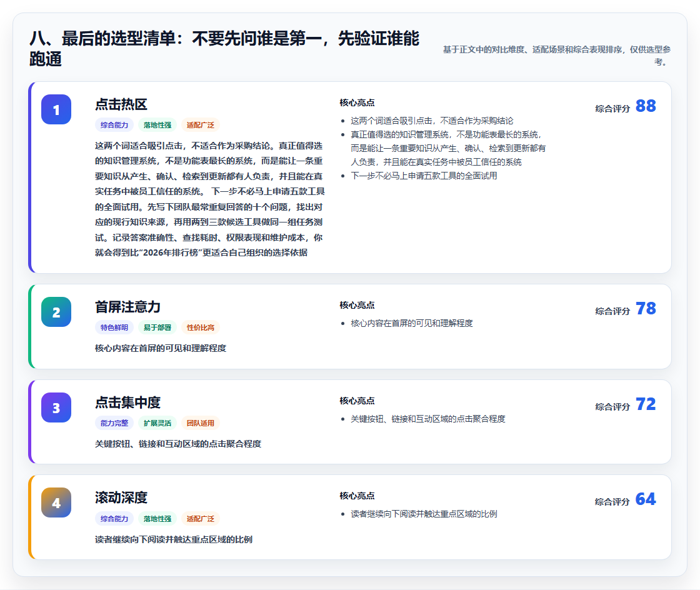Image resolution: width=700 pixels, height=590 pixels.
Task: Click the rank 2 number badge
Action: [56, 312]
